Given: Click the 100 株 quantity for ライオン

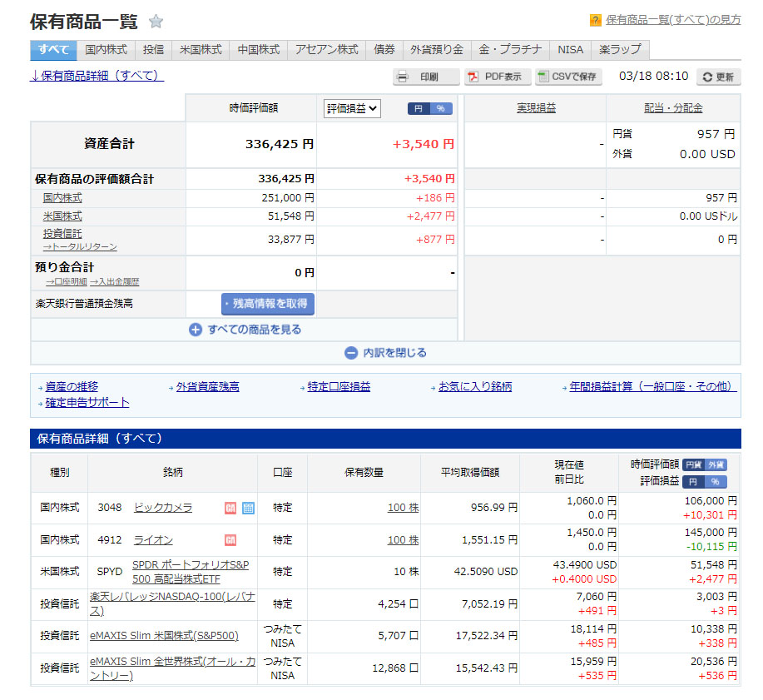Looking at the screenshot, I should coord(403,540).
